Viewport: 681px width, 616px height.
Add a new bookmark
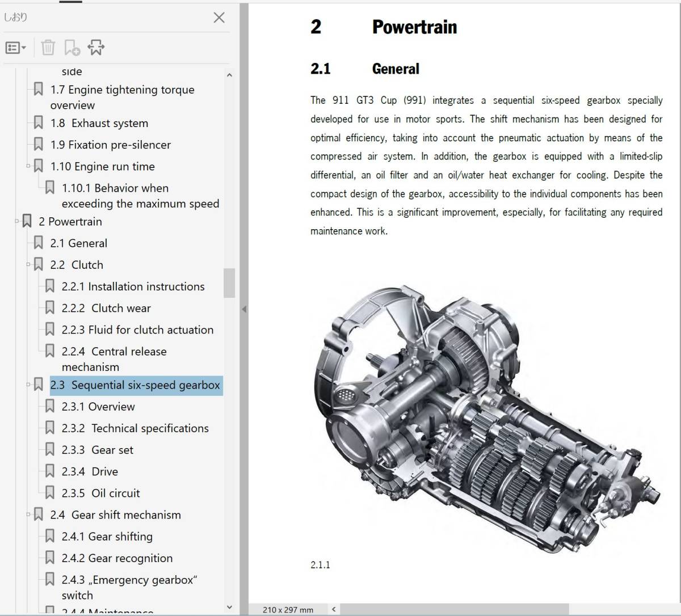pos(72,48)
